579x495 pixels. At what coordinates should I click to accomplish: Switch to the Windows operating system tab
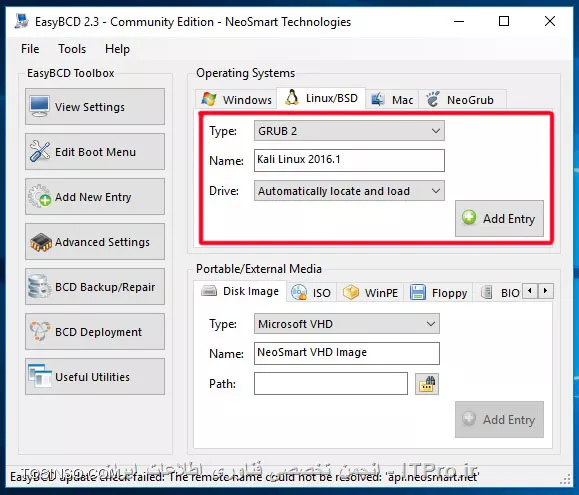point(236,100)
